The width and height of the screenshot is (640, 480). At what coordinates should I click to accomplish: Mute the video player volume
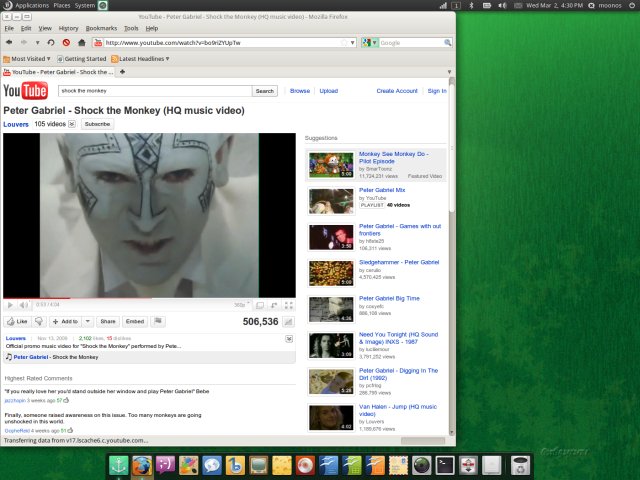[x=25, y=305]
